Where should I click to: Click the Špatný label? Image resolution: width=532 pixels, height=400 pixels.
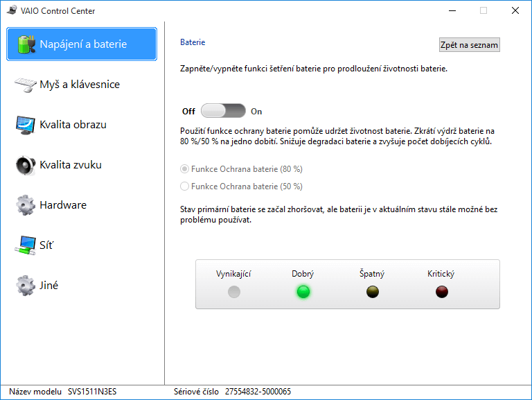(x=372, y=273)
